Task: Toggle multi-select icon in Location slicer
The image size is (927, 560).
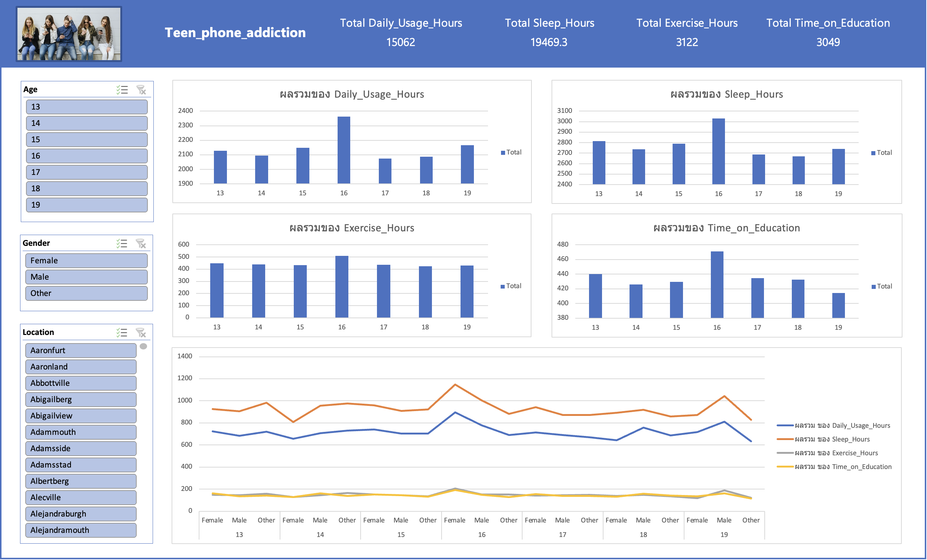Action: [x=122, y=332]
